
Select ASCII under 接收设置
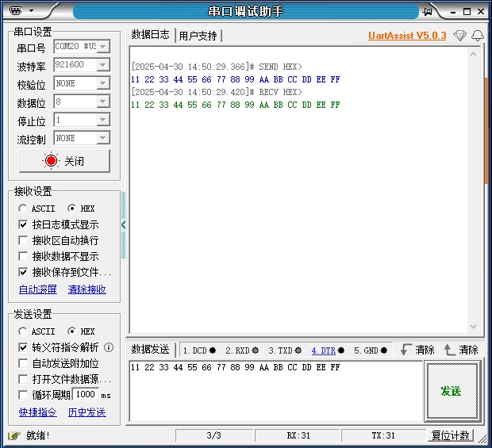coord(37,209)
